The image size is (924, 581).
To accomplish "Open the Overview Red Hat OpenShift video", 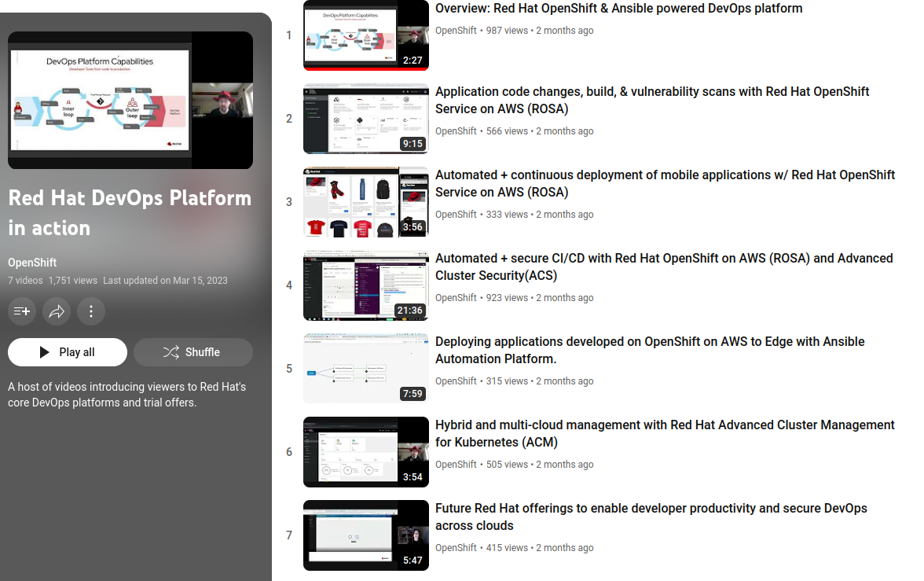I will (x=618, y=8).
